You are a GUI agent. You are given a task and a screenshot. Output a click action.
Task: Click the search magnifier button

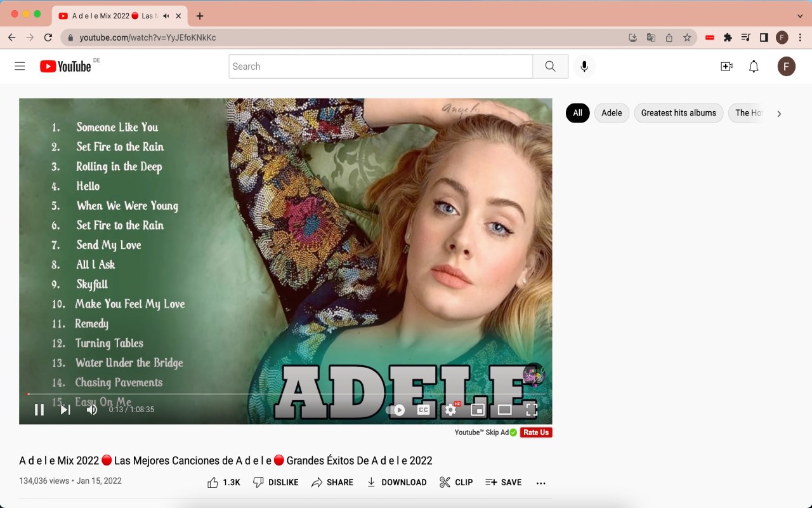[550, 66]
